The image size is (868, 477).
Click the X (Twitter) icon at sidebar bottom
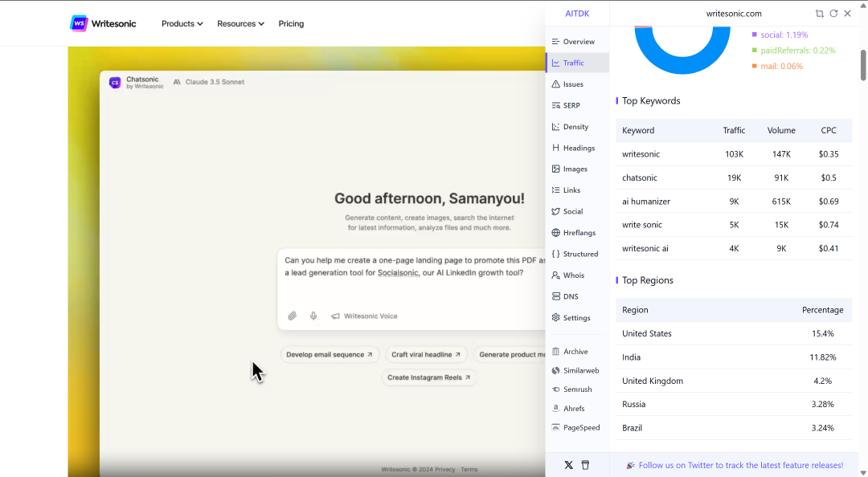(568, 465)
